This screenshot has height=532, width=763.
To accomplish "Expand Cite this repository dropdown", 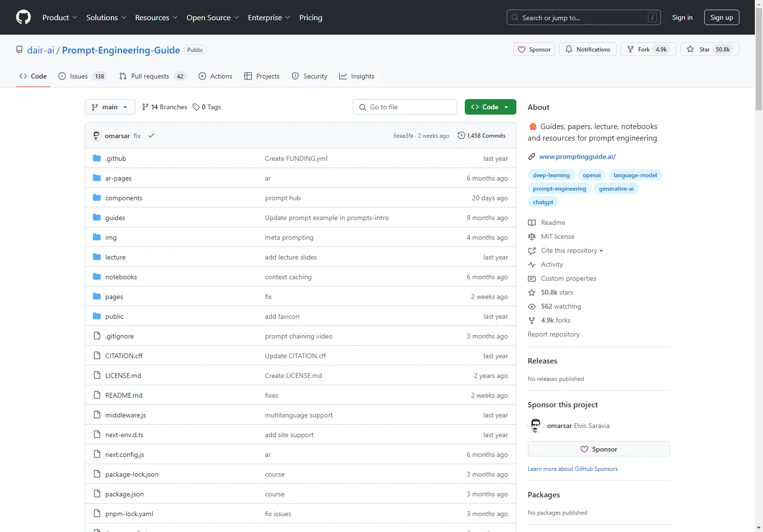I will click(572, 250).
